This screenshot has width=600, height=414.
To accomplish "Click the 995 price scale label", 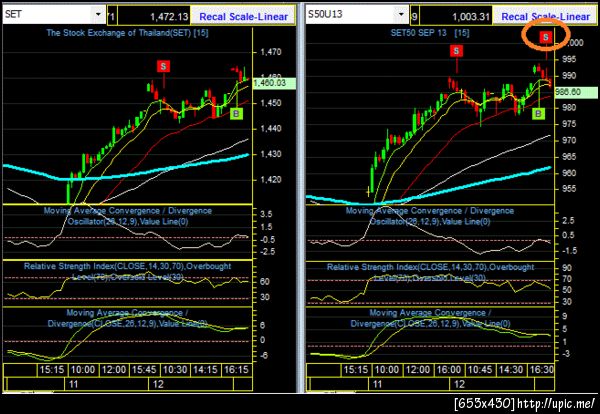I will (x=569, y=59).
